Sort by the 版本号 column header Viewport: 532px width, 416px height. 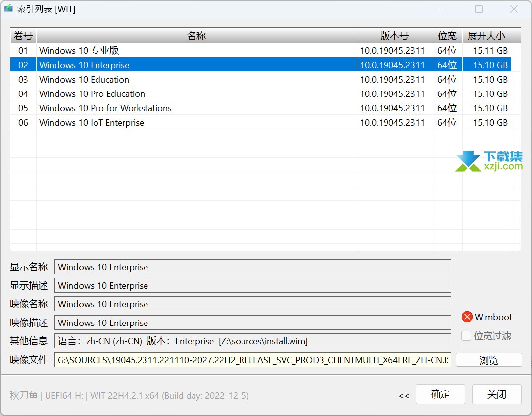[394, 36]
